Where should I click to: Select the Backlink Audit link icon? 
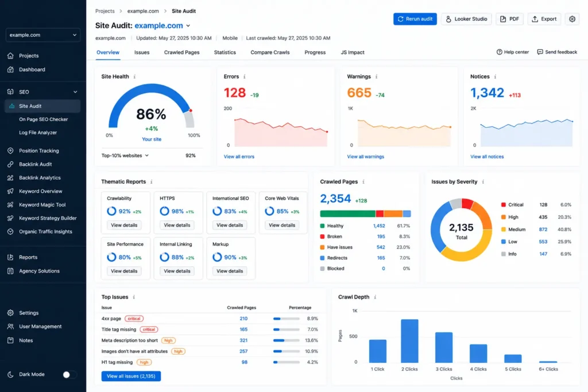click(10, 164)
